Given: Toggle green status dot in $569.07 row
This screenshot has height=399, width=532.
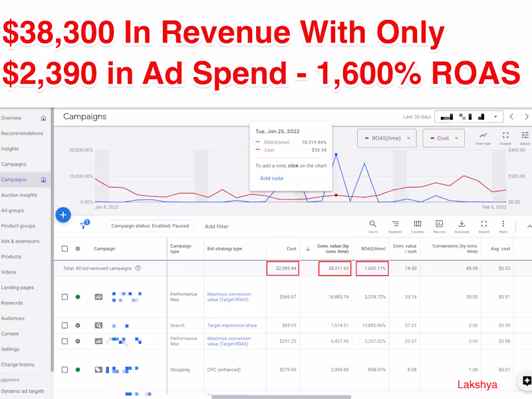Looking at the screenshot, I should (78, 297).
